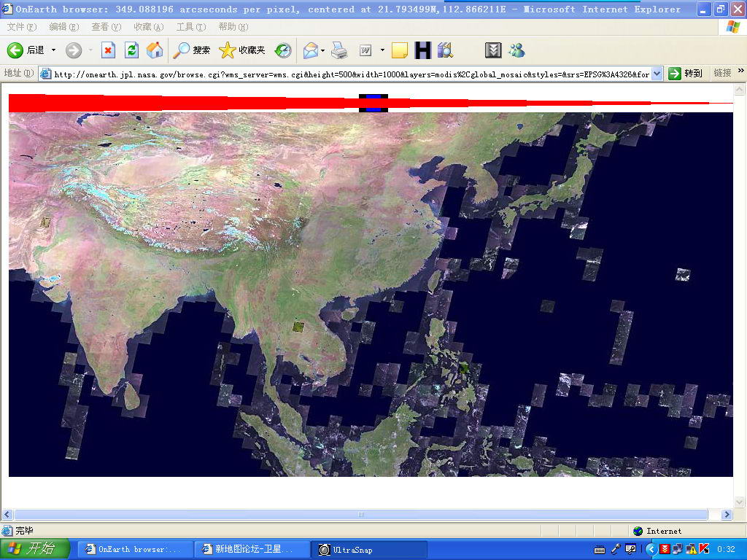The image size is (747, 560).
Task: Click the blue marker on red zoom bar
Action: point(373,103)
